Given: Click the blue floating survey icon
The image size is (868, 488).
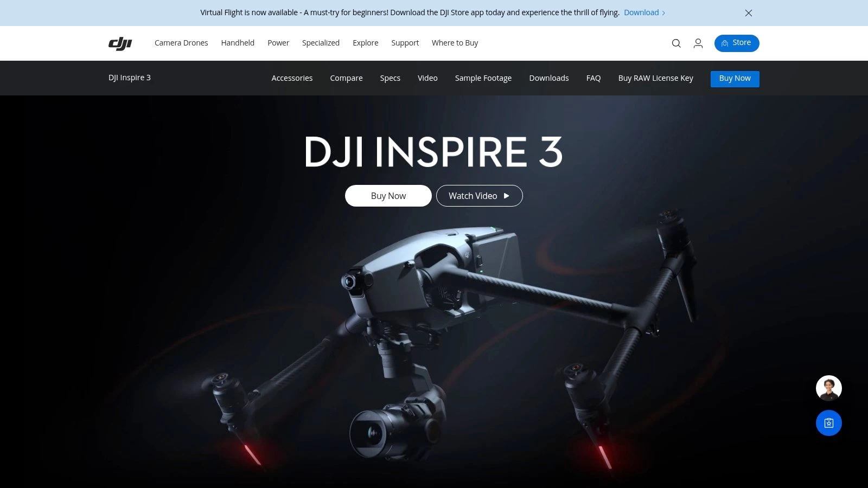Looking at the screenshot, I should [x=829, y=423].
